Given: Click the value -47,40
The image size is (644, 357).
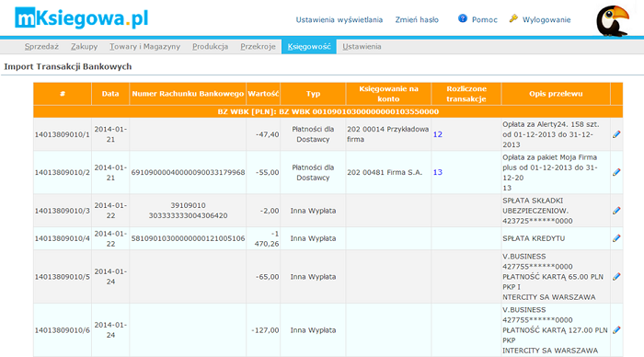Looking at the screenshot, I should 267,134.
